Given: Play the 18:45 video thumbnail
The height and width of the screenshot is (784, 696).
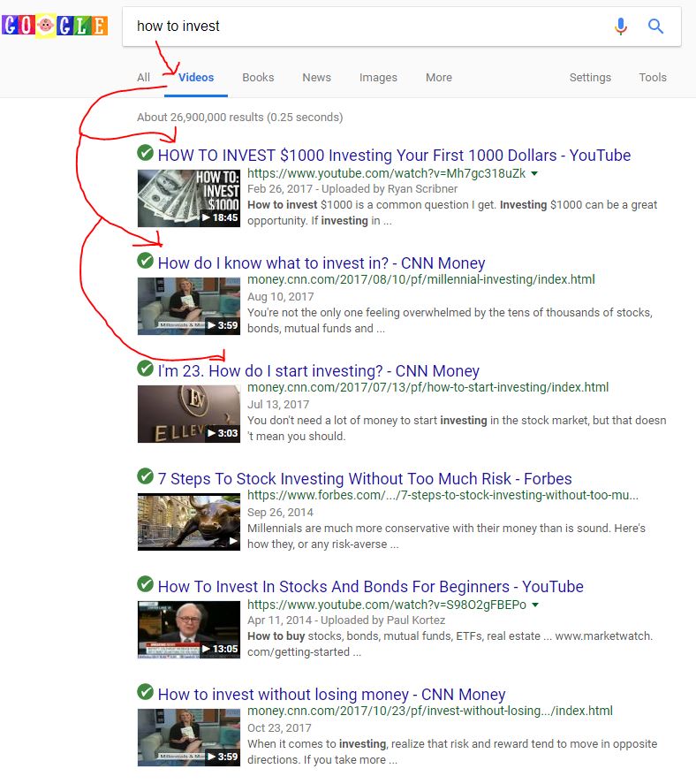Looking at the screenshot, I should click(x=189, y=198).
